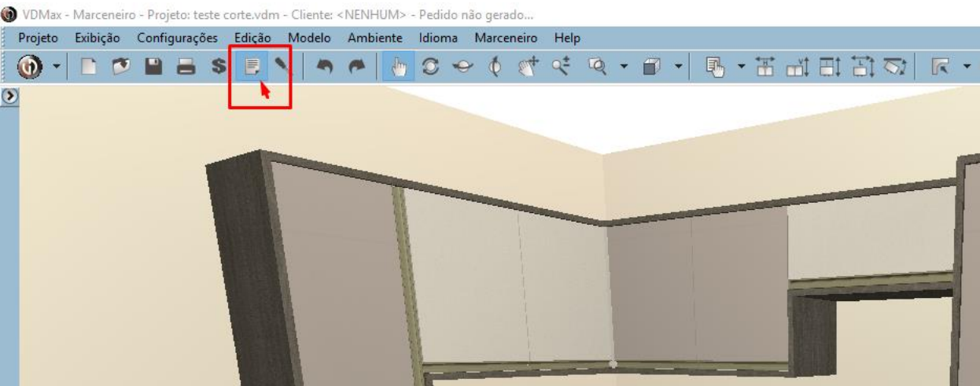This screenshot has height=386, width=980.
Task: Click the VDMax round logo button
Action: (x=31, y=68)
